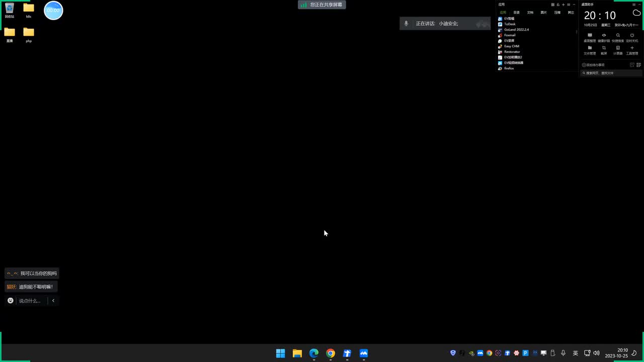Open the php folder on desktop

29,35
